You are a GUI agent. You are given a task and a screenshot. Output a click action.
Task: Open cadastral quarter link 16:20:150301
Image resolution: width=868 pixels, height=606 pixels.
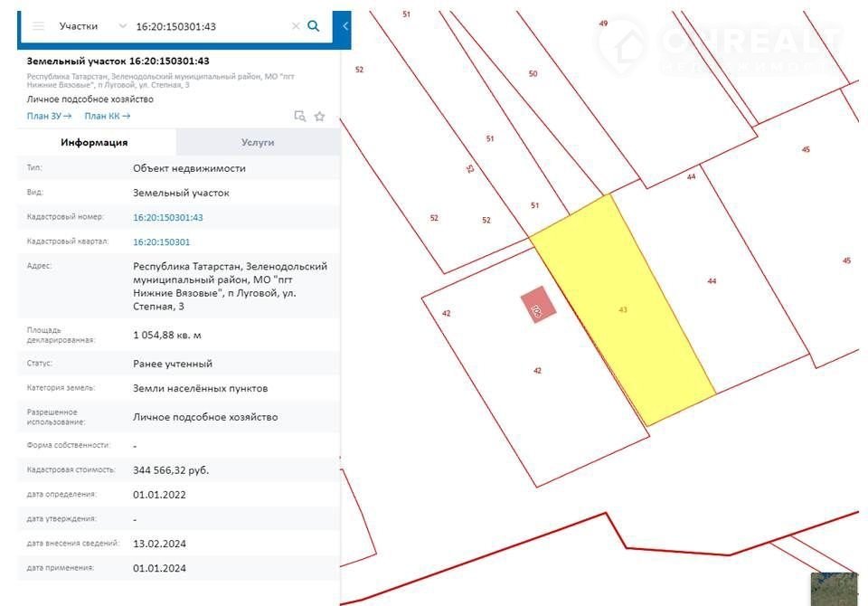pos(161,241)
